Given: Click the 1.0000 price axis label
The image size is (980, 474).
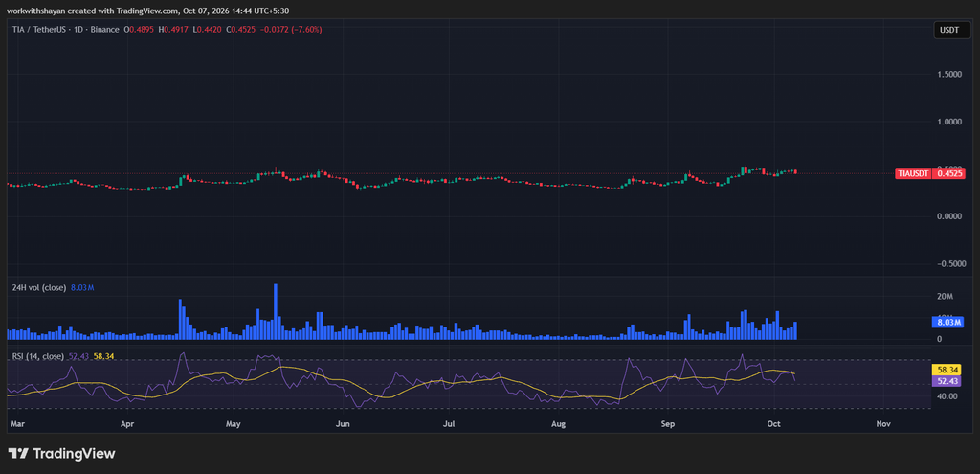Looking at the screenshot, I should coord(948,122).
